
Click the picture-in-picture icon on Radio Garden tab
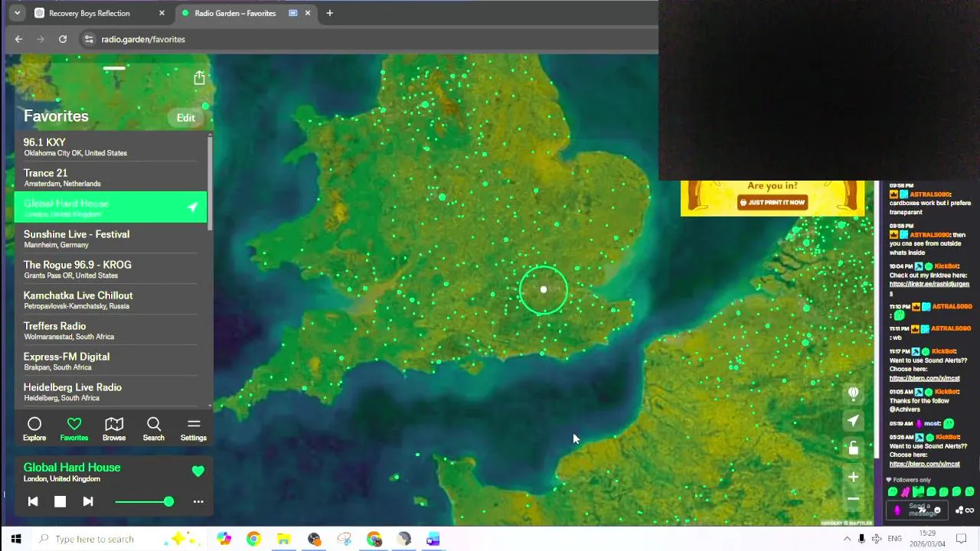coord(292,13)
